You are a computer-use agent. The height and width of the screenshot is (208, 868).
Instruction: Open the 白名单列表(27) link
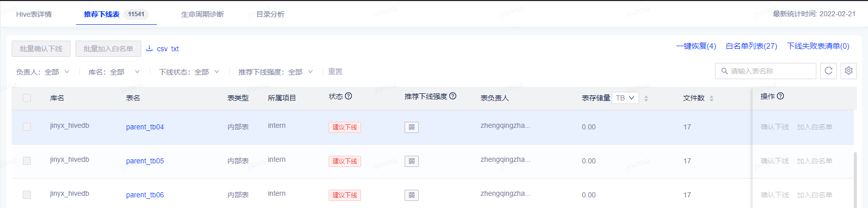(751, 46)
